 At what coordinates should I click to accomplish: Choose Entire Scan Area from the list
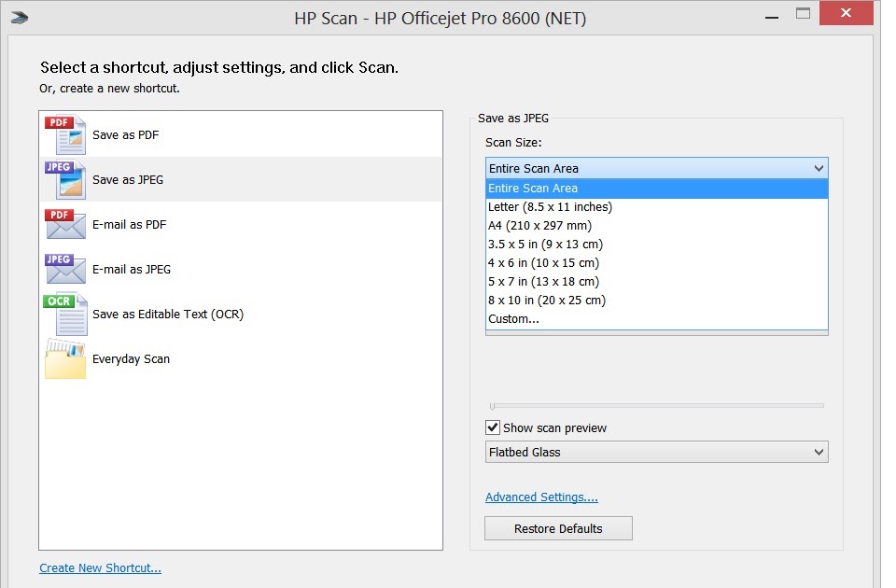tap(656, 188)
